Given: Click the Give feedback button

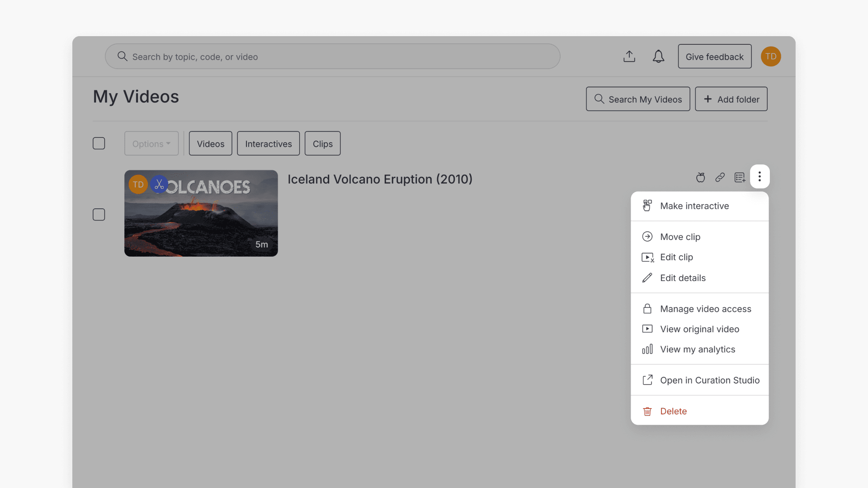Looking at the screenshot, I should tap(714, 56).
